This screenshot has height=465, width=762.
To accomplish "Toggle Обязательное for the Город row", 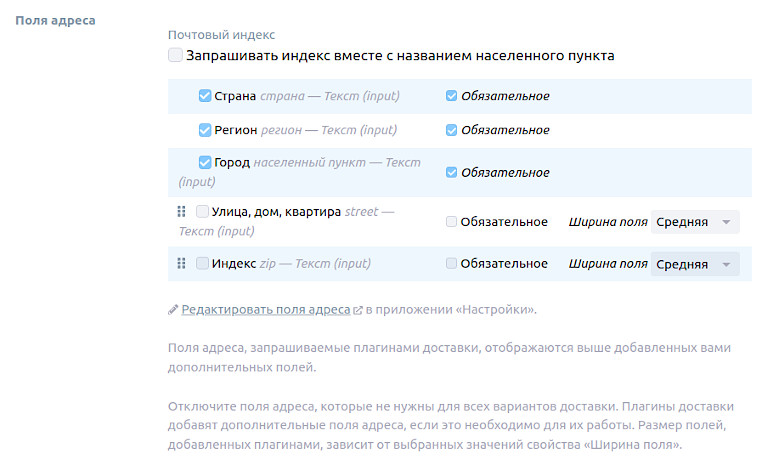I will point(452,173).
